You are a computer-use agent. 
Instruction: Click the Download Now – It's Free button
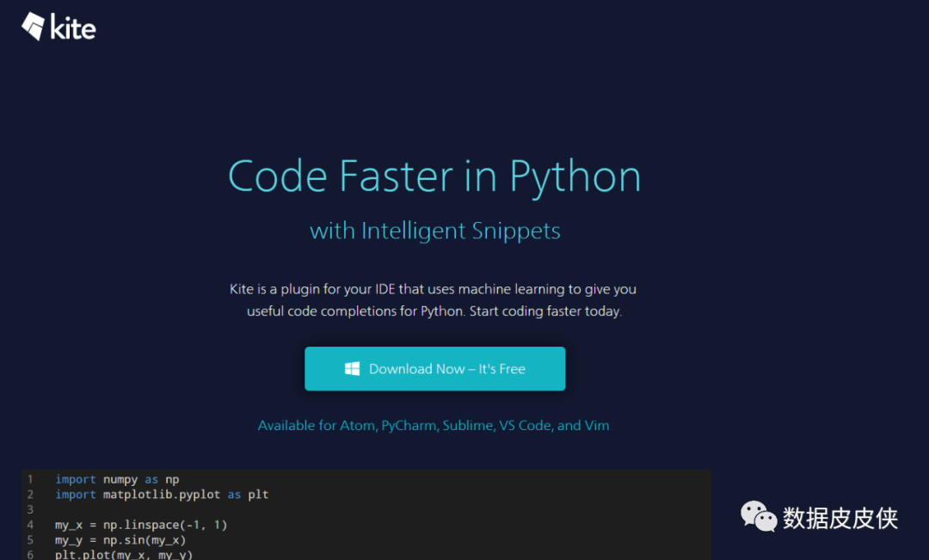[435, 368]
